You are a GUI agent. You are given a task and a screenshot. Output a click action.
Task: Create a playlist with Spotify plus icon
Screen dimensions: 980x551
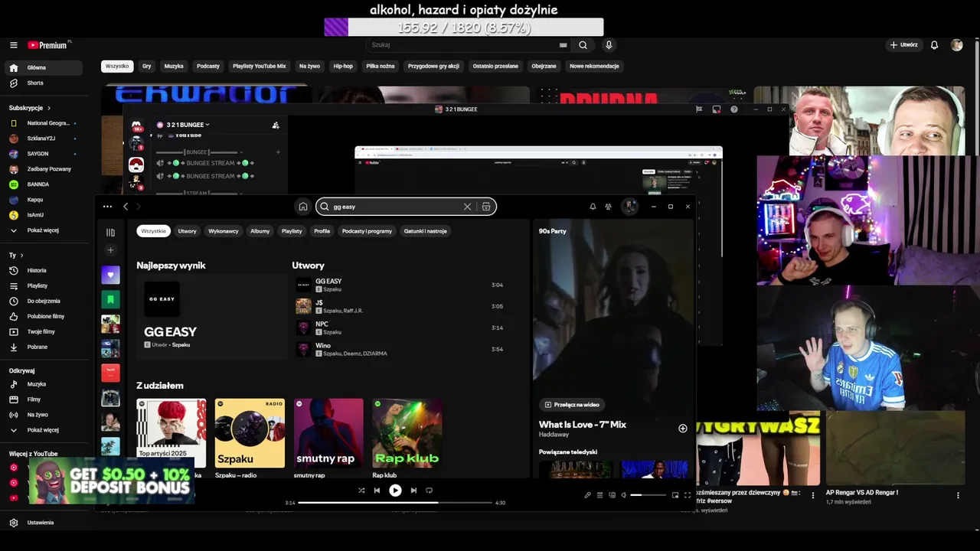[x=110, y=250]
